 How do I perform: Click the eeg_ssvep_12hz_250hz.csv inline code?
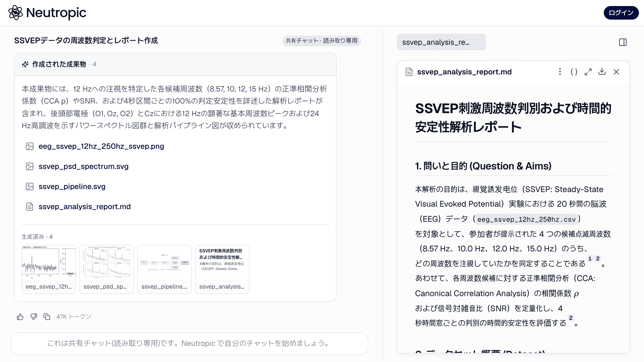(527, 219)
